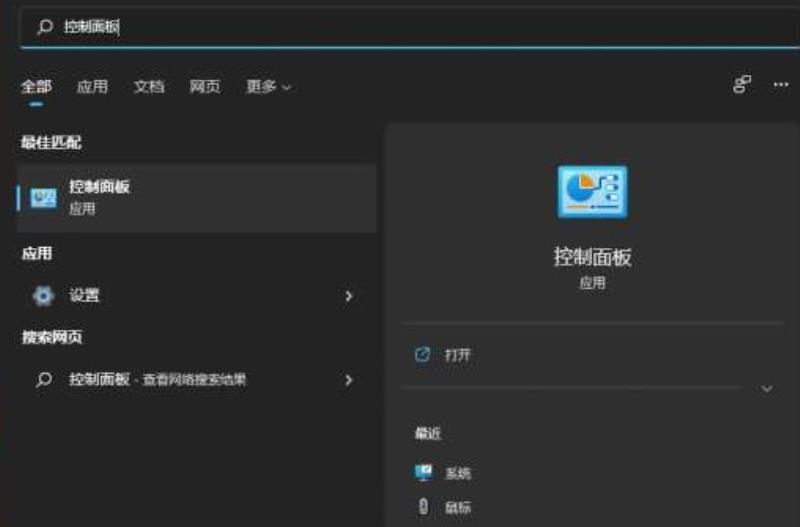Open 控制面板 查看网络搜索结果 web search entry
This screenshot has width=800, height=527.
point(197,380)
